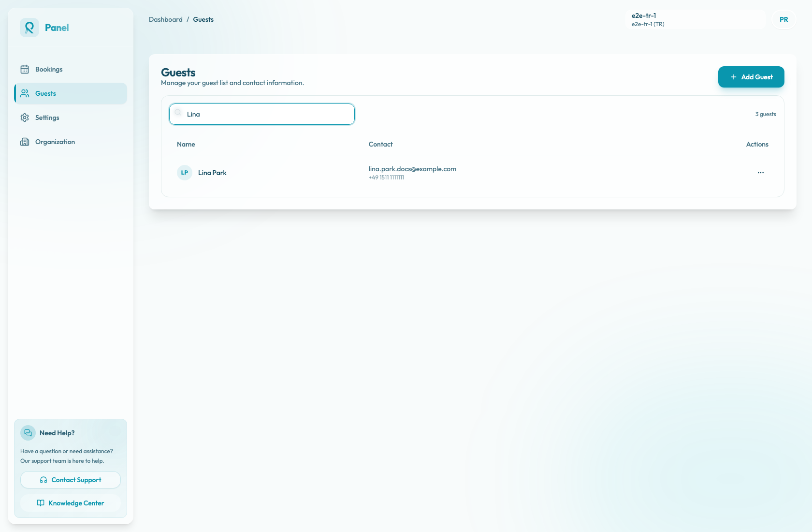Click the Contact column header
The image size is (812, 532).
(x=380, y=144)
